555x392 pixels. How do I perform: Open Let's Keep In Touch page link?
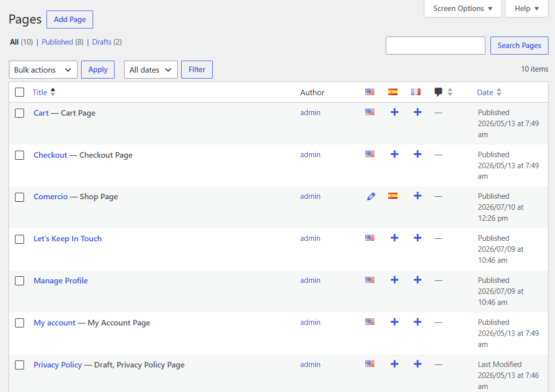click(68, 239)
